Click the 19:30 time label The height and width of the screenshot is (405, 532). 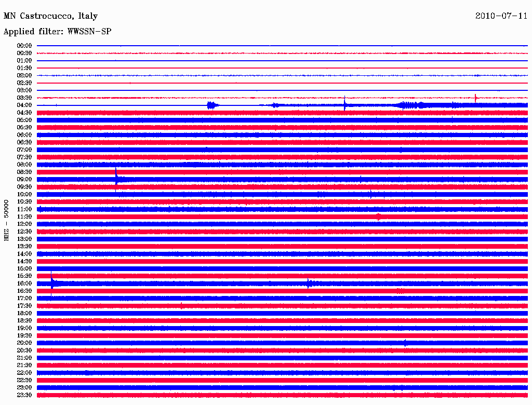point(24,335)
